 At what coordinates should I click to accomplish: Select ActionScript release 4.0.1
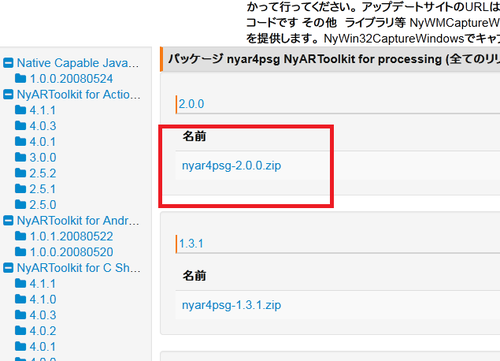(43, 142)
